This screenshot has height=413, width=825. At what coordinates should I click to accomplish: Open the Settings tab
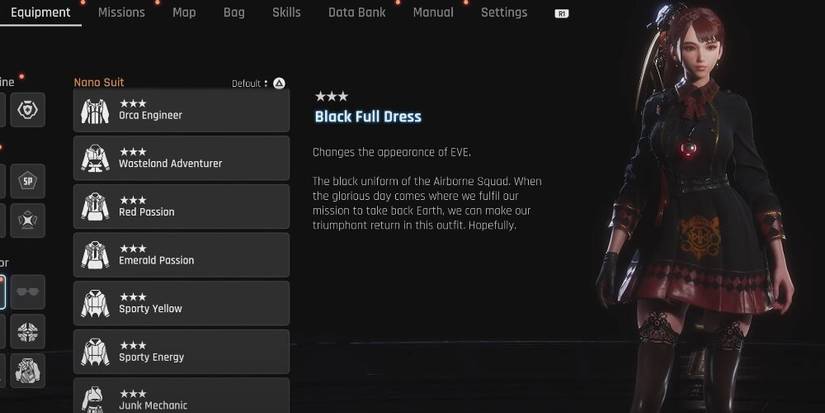point(504,13)
